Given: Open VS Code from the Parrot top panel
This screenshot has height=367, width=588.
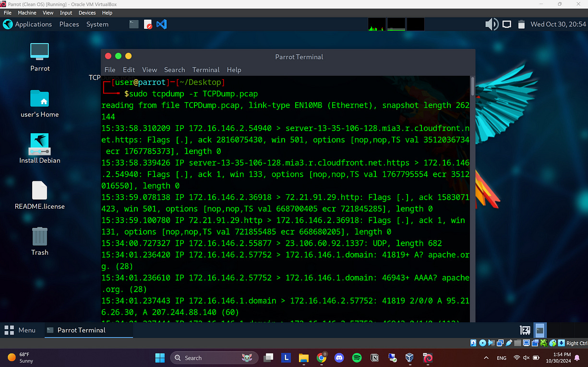Looking at the screenshot, I should click(161, 24).
